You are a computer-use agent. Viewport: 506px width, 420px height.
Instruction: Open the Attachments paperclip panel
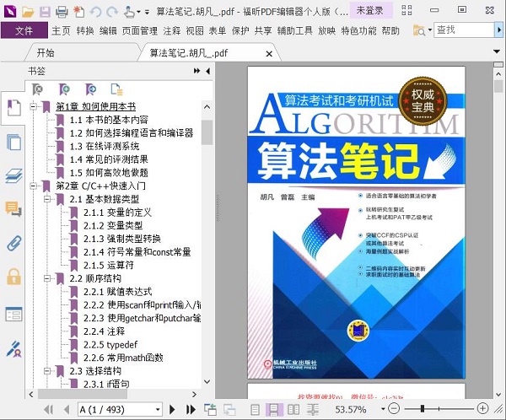[x=13, y=243]
